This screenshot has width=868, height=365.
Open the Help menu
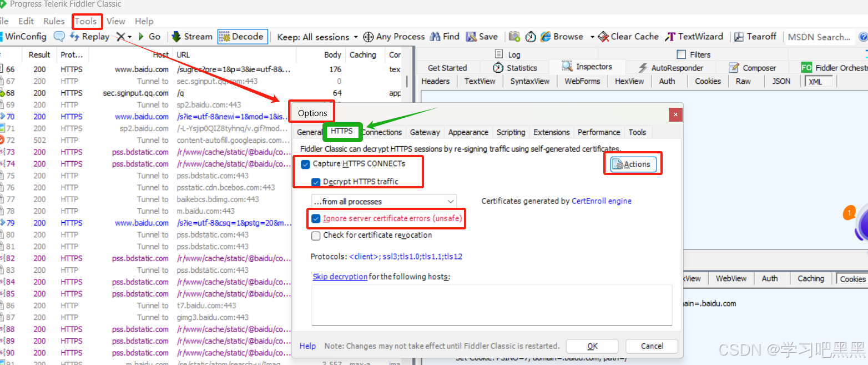click(x=144, y=21)
